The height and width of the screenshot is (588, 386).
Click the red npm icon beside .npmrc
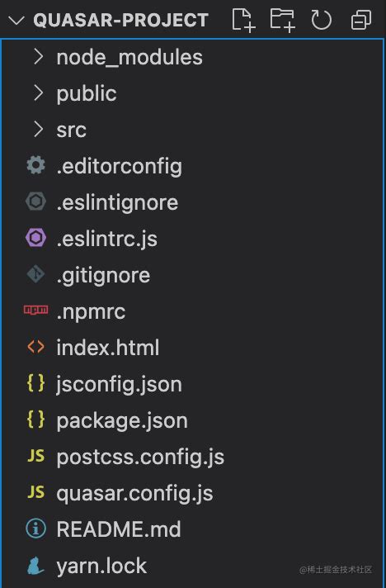(x=36, y=311)
